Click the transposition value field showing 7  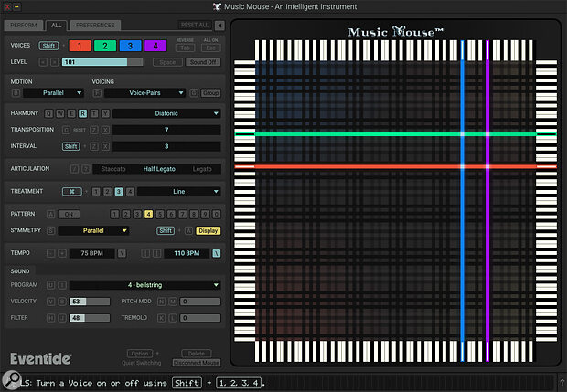click(x=166, y=130)
